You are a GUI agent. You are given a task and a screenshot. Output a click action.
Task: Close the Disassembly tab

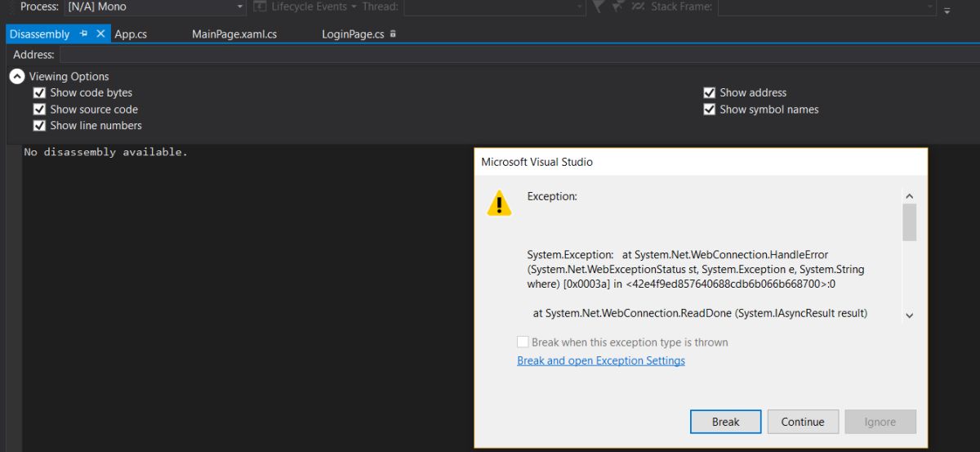[101, 34]
